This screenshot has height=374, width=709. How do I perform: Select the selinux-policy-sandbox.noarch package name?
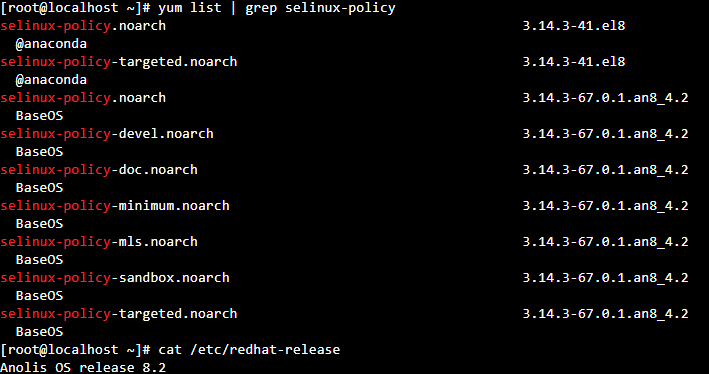(x=115, y=278)
